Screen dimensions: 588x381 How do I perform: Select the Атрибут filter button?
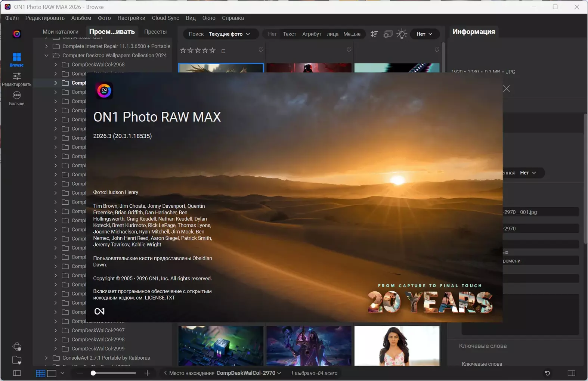point(312,34)
